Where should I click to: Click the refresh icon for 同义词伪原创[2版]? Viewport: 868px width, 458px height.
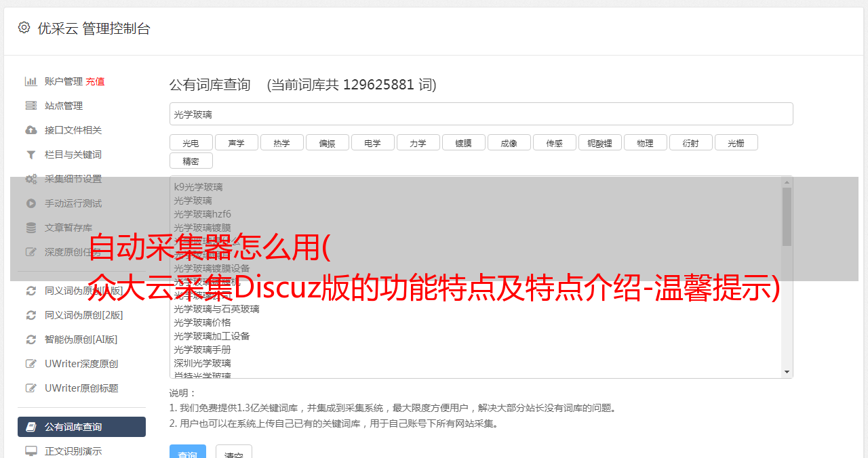coord(31,315)
